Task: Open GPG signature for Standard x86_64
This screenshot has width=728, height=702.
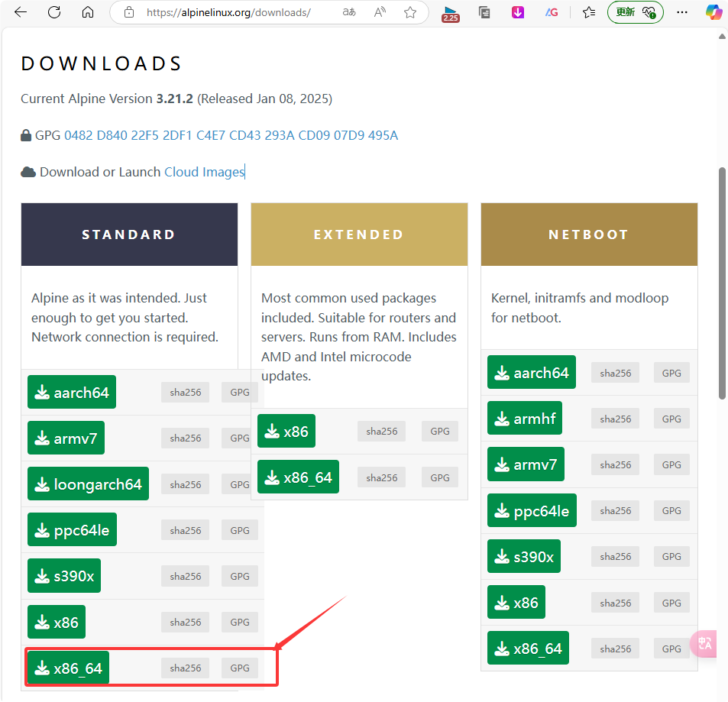Action: (240, 668)
